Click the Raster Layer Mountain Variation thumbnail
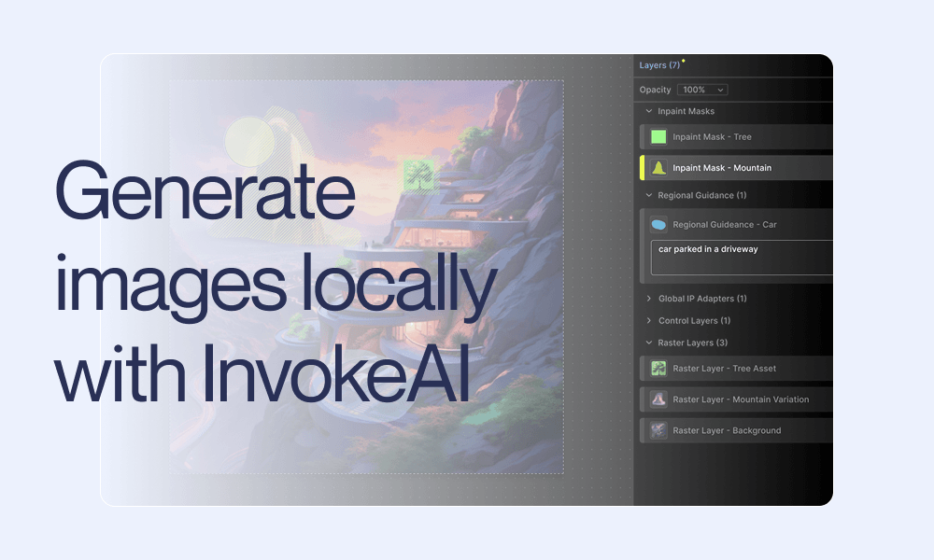Image resolution: width=934 pixels, height=560 pixels. (x=658, y=399)
